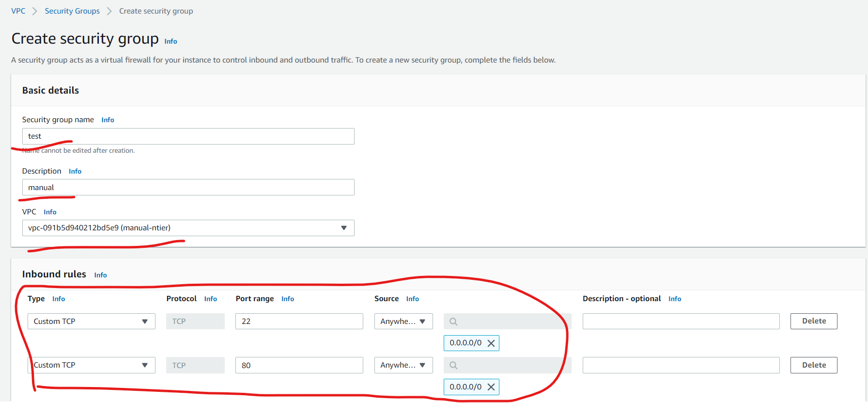
Task: Open Info next to Port range header
Action: tap(288, 299)
